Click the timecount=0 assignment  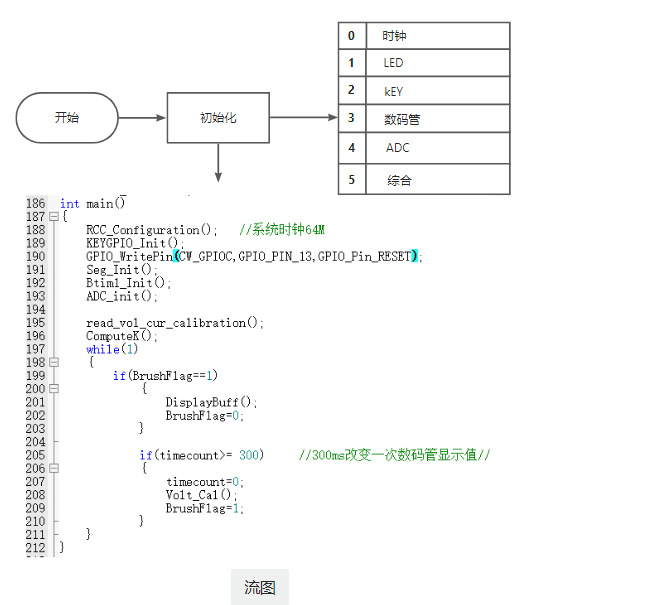pos(205,482)
